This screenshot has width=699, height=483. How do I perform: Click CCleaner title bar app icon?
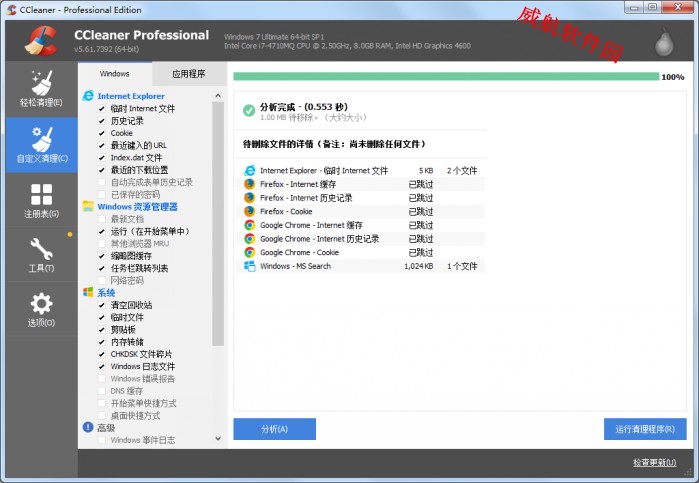pyautogui.click(x=12, y=10)
